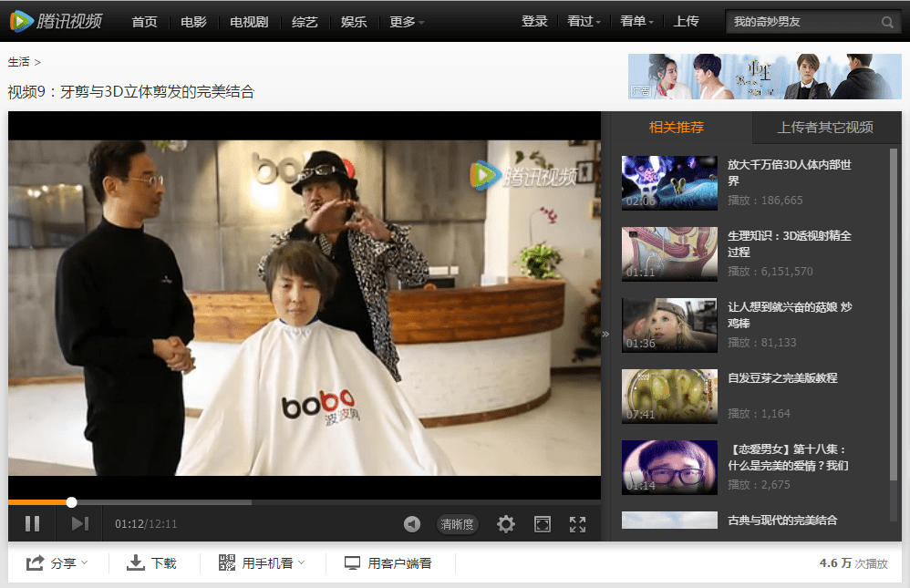Image resolution: width=910 pixels, height=588 pixels.
Task: Click the 用客户端看 button
Action: pyautogui.click(x=388, y=563)
